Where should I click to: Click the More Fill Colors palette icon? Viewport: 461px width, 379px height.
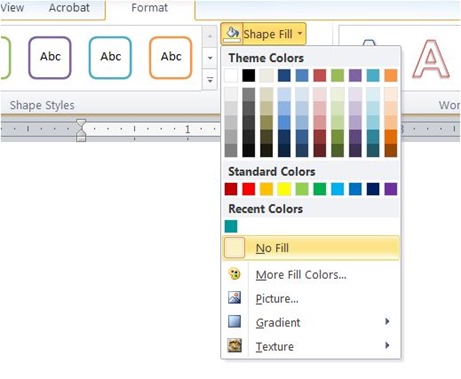(x=234, y=274)
